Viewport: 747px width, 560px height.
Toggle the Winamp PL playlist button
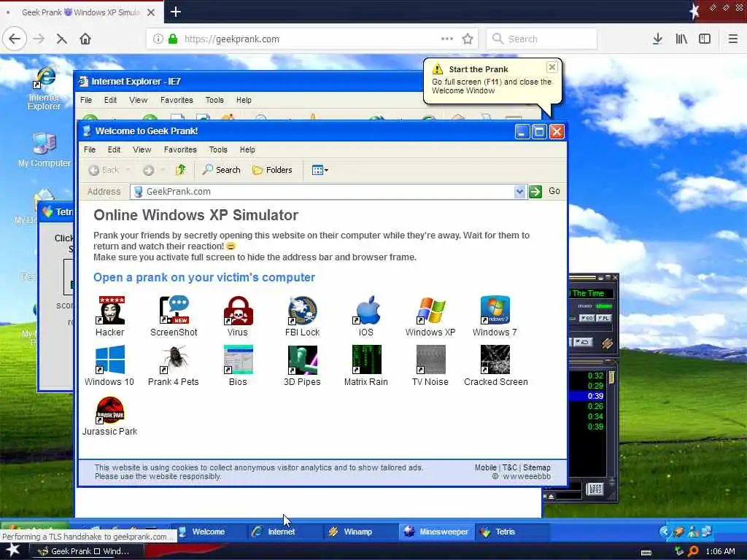pos(603,318)
